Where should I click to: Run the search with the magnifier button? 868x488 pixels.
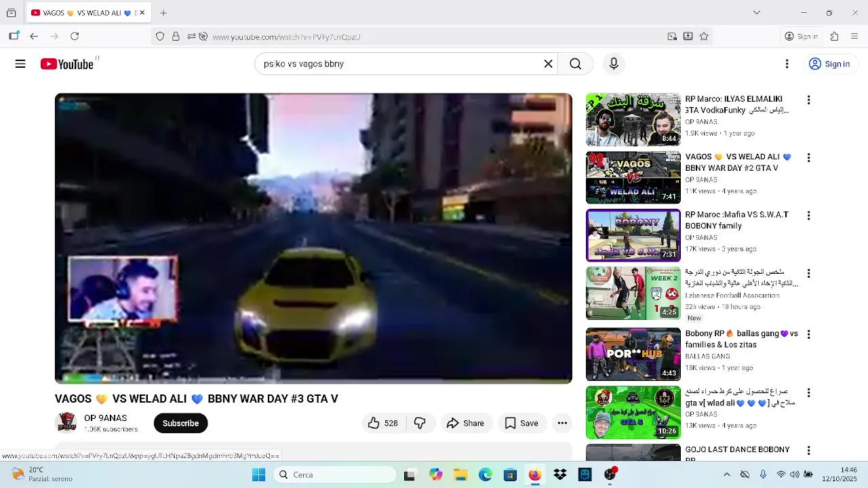pyautogui.click(x=575, y=64)
